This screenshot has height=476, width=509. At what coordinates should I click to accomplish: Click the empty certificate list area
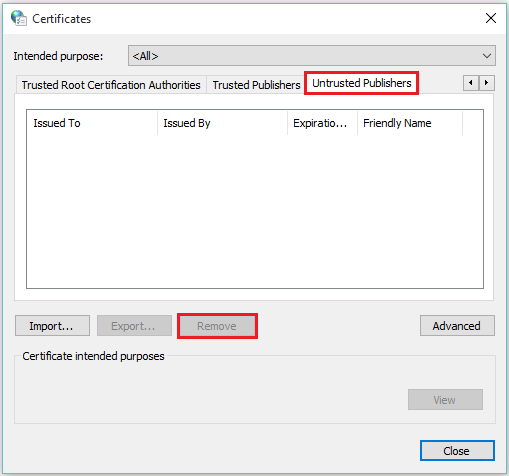(255, 212)
